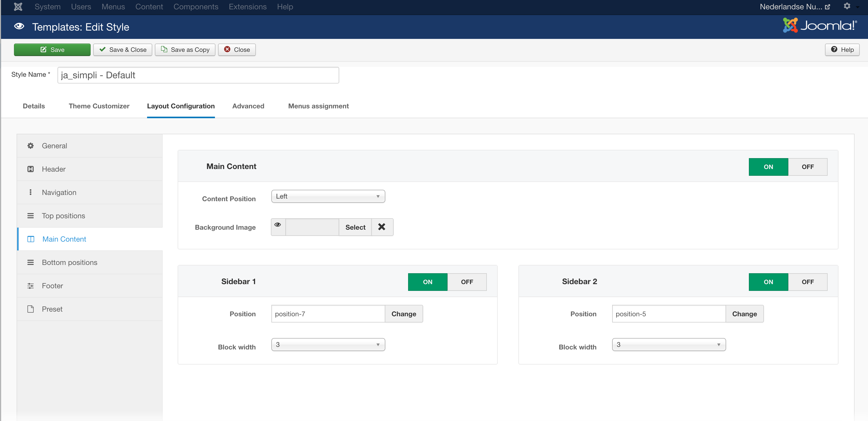
Task: Set Sidebar 2 toggle to OFF
Action: click(x=807, y=282)
